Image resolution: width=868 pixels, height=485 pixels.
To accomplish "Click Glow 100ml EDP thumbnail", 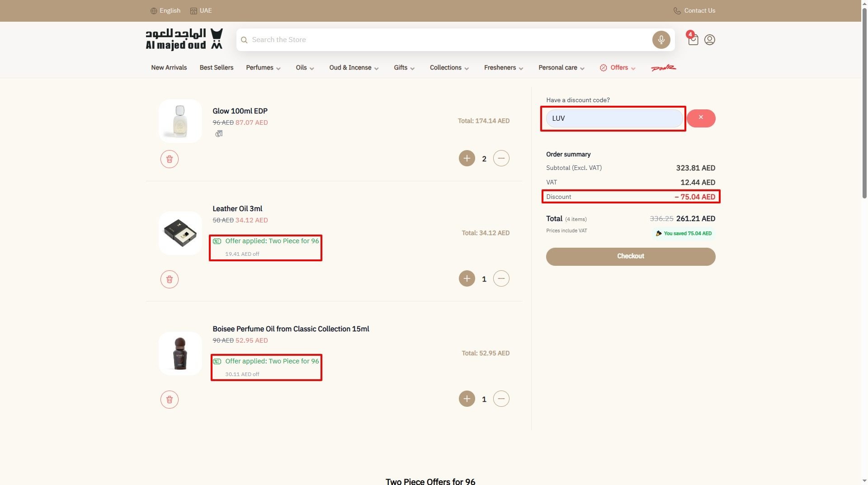I will [x=180, y=121].
